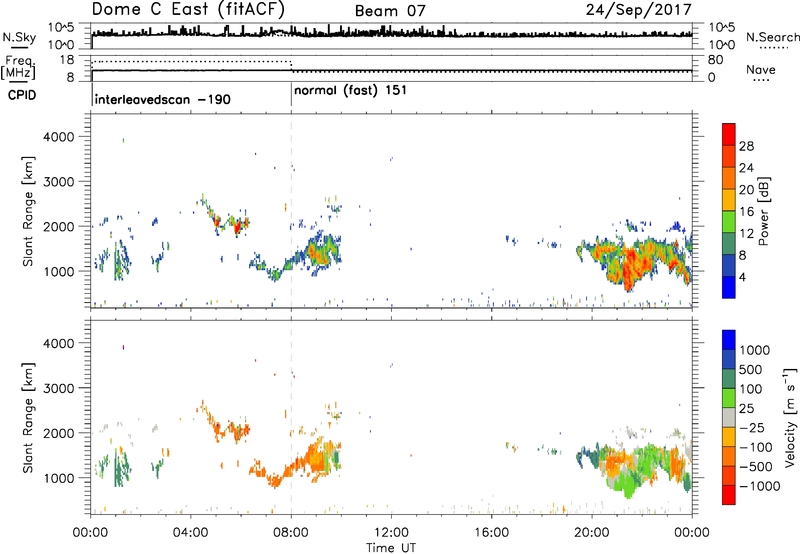Click 'Slant Range [km]' label of power panel
The height and width of the screenshot is (554, 800).
pos(28,211)
